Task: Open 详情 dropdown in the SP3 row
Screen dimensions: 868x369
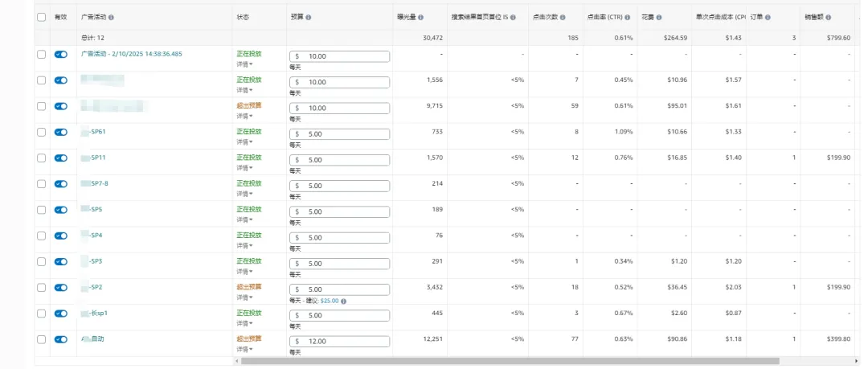Action: pos(244,272)
